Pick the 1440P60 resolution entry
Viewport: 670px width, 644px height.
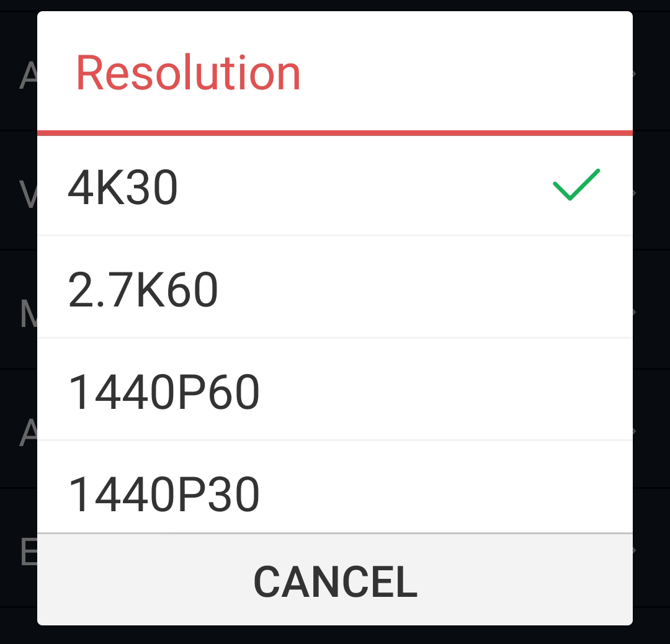click(335, 389)
